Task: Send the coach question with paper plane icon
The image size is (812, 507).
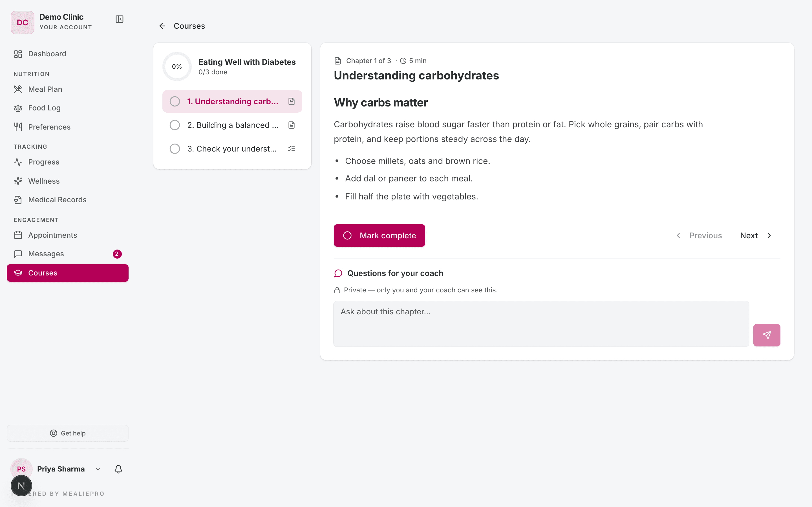Action: pyautogui.click(x=766, y=335)
